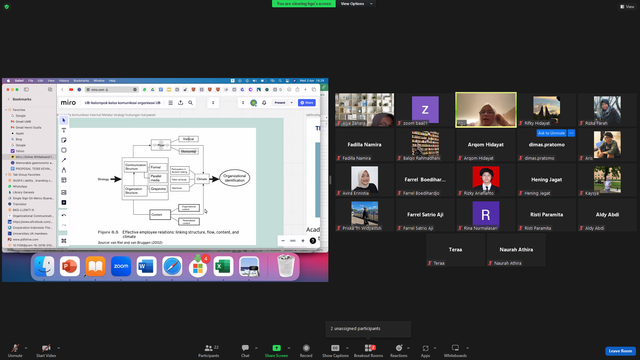
Task: Open Safari's Bookmarks menu in shared screen
Action: coord(81,81)
